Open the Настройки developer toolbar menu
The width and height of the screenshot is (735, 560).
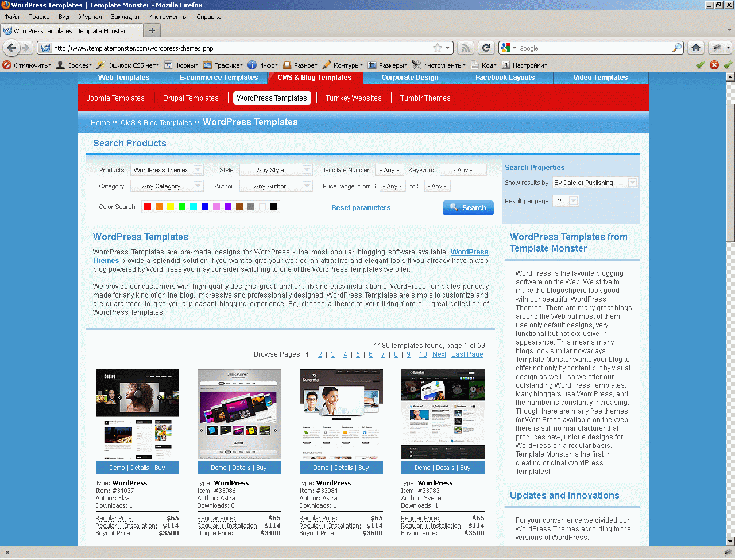point(525,65)
